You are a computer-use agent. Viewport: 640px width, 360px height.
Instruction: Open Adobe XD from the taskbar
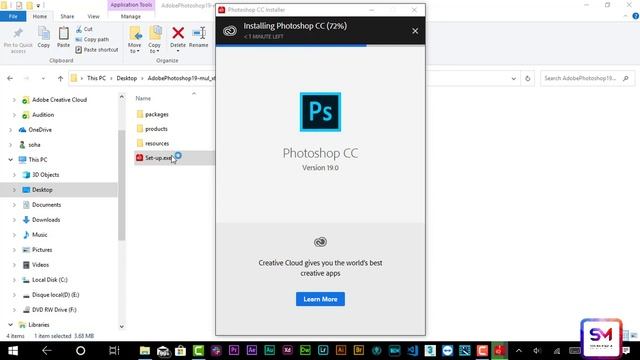pyautogui.click(x=287, y=350)
